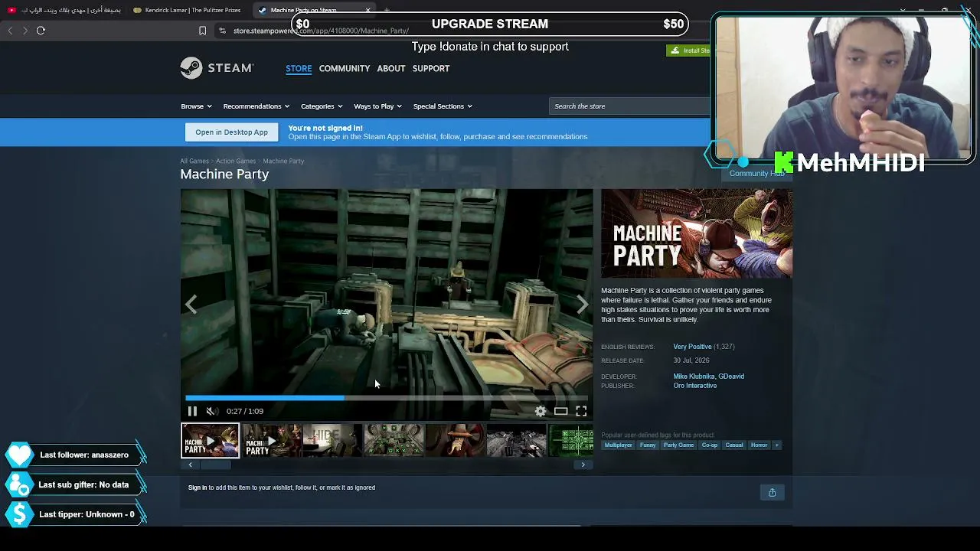The height and width of the screenshot is (551, 980).
Task: Focus the Search the store field
Action: pos(629,106)
